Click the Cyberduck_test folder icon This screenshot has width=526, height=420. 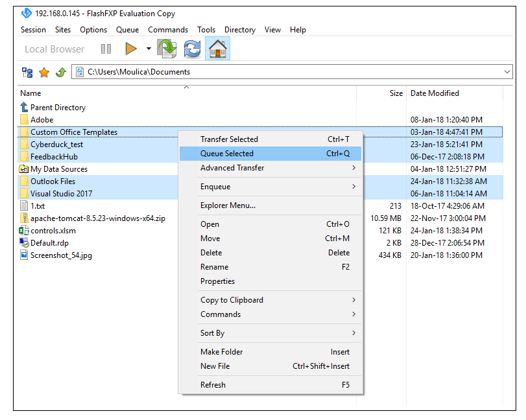24,145
